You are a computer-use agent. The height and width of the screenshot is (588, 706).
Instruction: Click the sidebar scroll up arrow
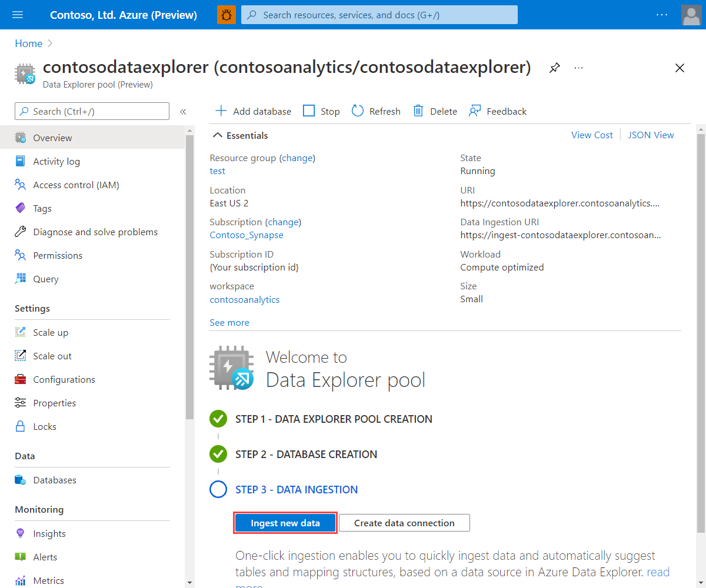pos(189,131)
